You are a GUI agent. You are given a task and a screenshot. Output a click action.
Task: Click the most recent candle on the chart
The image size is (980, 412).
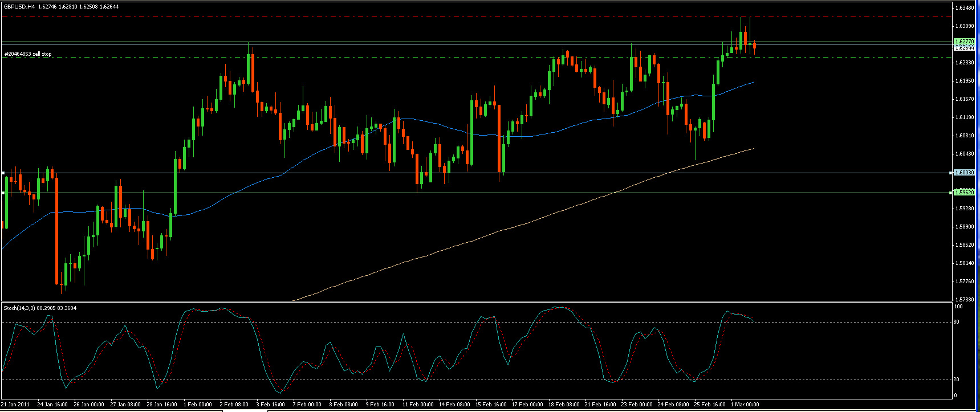click(754, 47)
